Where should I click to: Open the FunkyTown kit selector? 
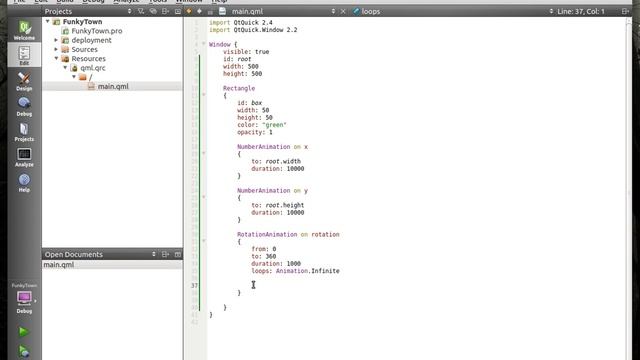(24, 298)
